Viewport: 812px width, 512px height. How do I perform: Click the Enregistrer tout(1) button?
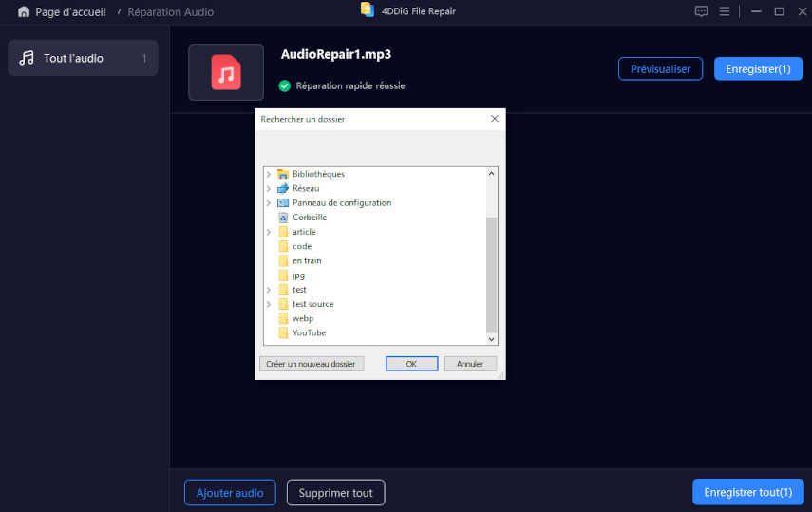tap(748, 492)
